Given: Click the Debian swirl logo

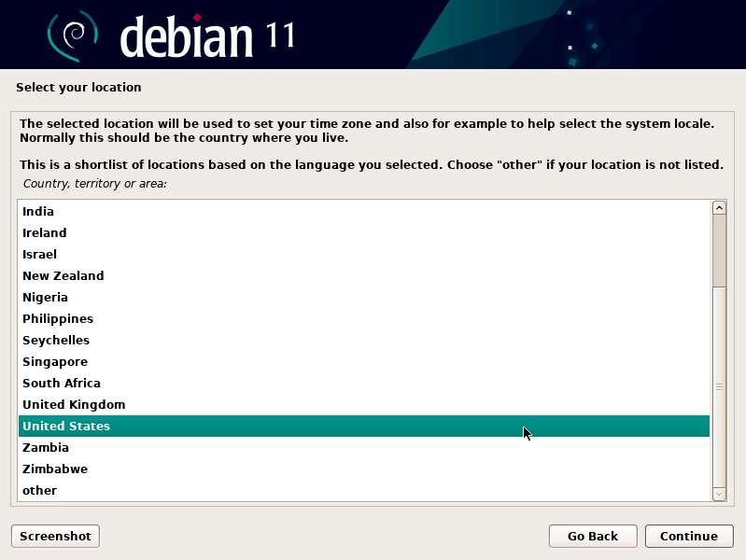Looking at the screenshot, I should tap(72, 35).
